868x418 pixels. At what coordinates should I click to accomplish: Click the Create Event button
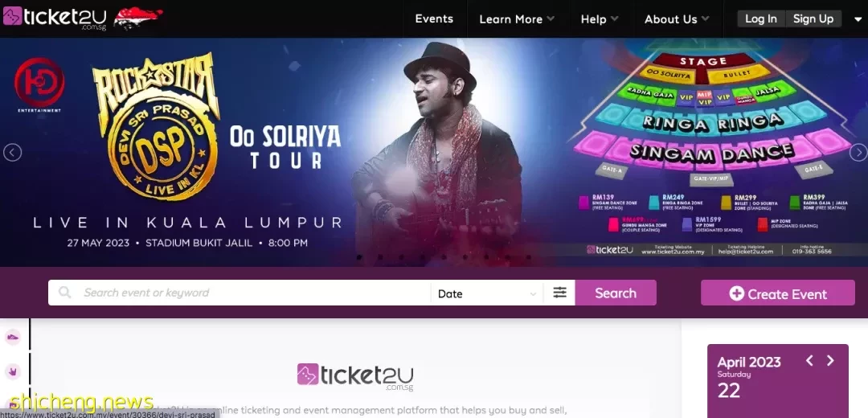coord(778,293)
